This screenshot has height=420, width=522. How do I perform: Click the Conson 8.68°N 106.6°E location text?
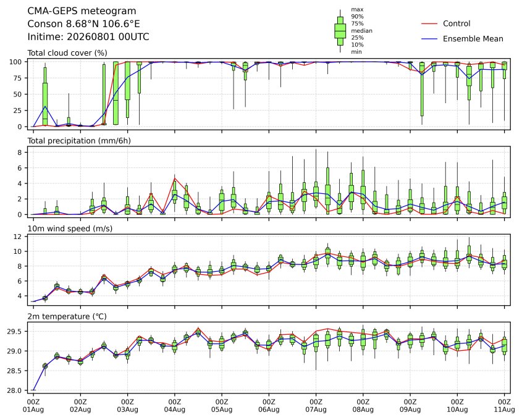(83, 24)
